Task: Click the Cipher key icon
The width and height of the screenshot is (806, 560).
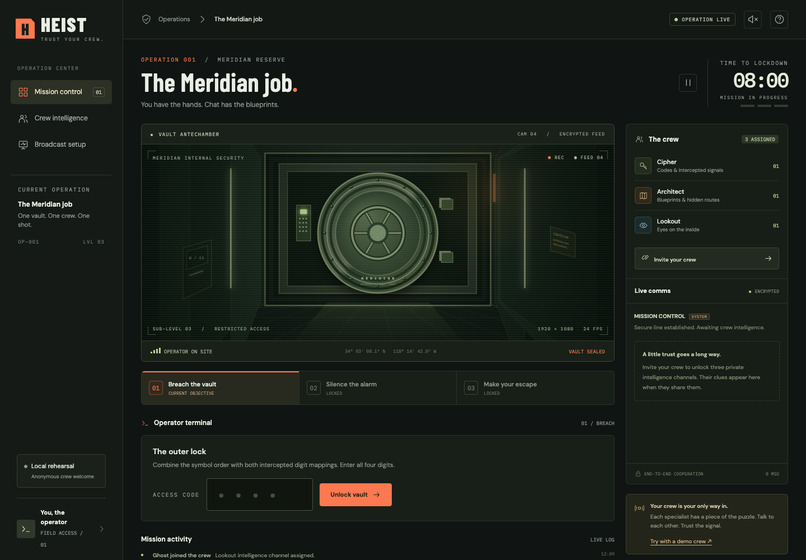Action: coord(643,166)
